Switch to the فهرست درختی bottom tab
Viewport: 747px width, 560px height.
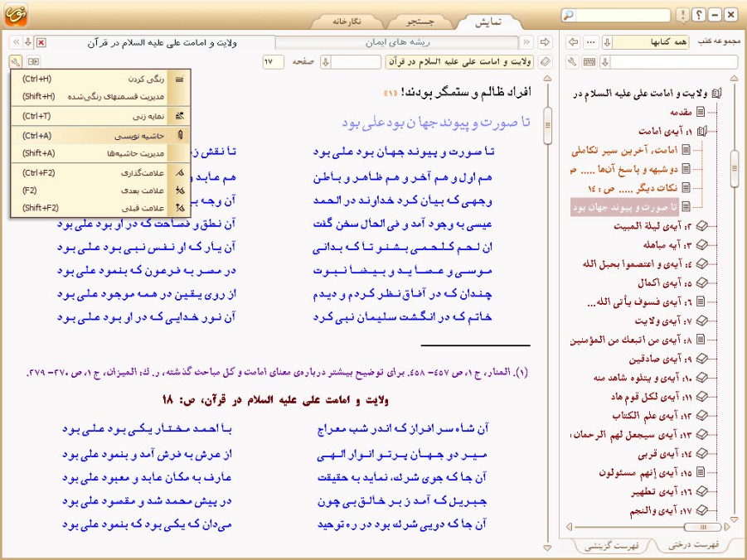point(693,545)
